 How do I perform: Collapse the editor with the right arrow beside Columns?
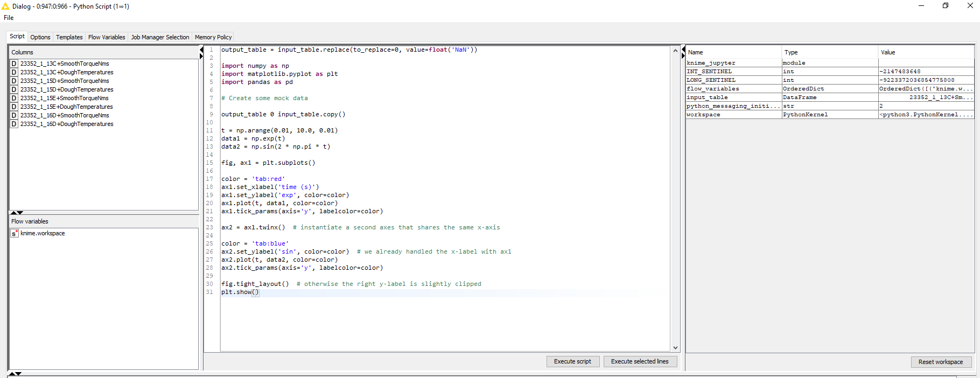pyautogui.click(x=201, y=56)
